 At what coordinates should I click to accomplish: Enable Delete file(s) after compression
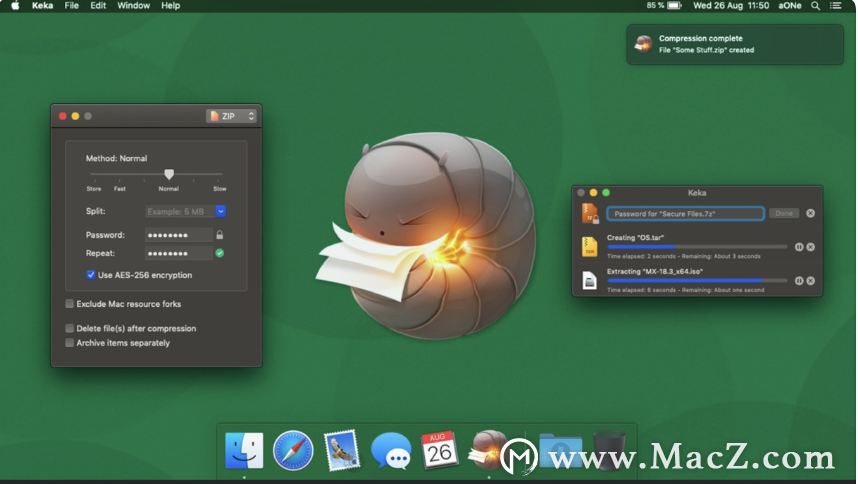coord(69,328)
